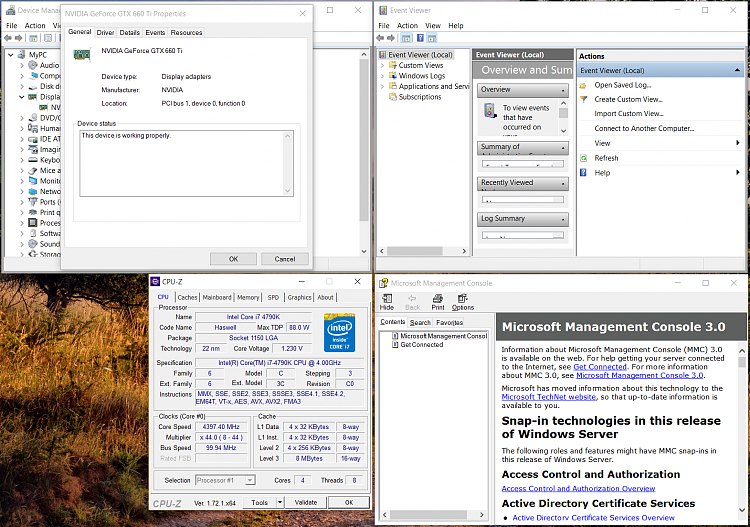Click the Windows Logs icon in tree
This screenshot has height=527, width=750.
point(393,76)
